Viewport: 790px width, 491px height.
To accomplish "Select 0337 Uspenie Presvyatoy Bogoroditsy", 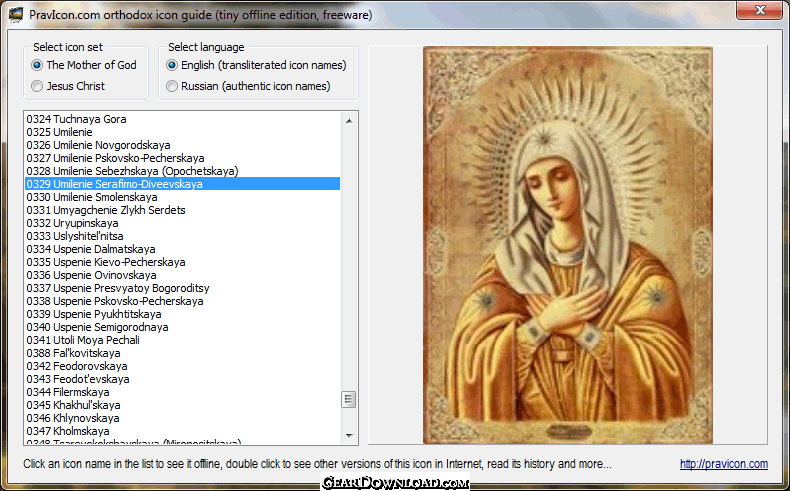I will (x=183, y=288).
